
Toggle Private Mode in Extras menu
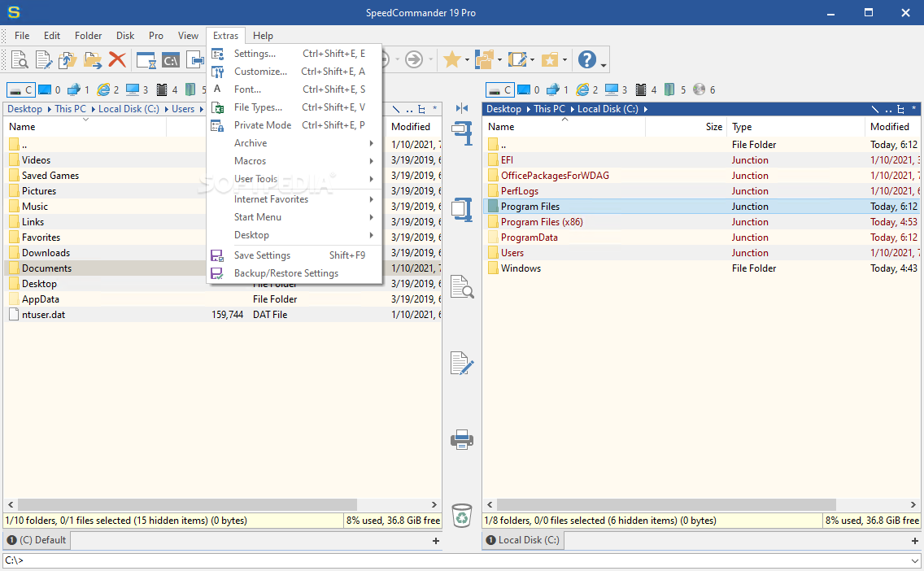click(x=294, y=125)
